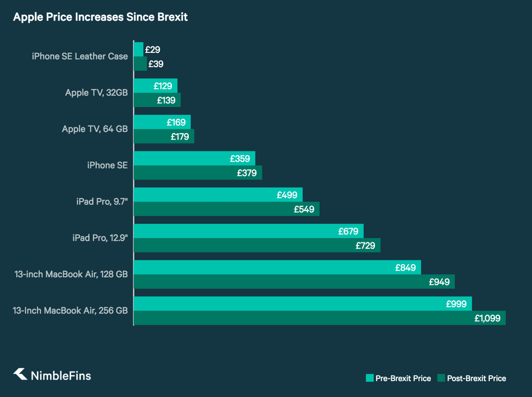
Task: Click the £169 bar
Action: pos(162,122)
